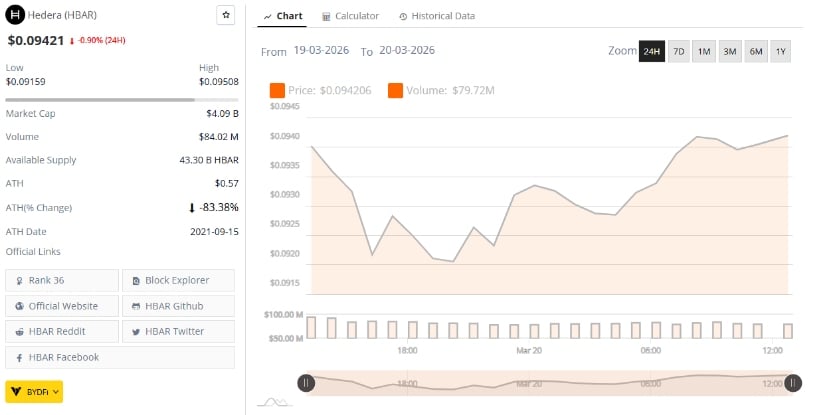
Task: Open the From date field 19-03-2026
Action: point(321,51)
